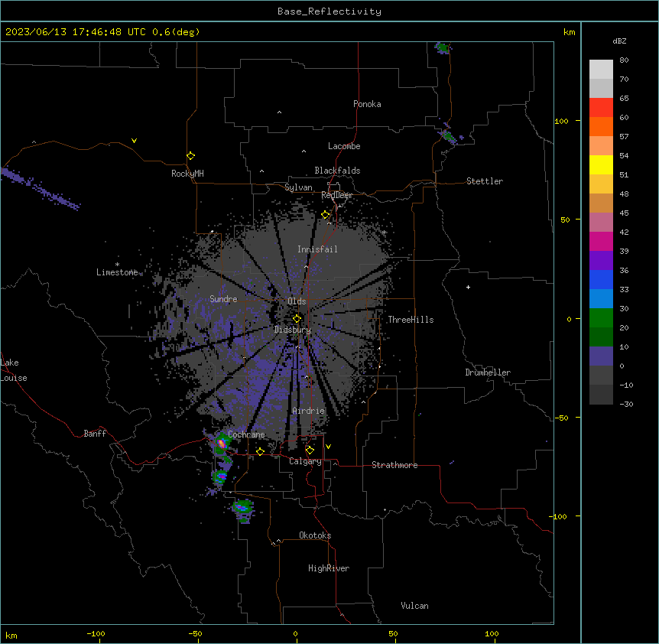Select the bright green swatch below 30 dBZ
Screen dimensions: 659x644
coord(601,318)
